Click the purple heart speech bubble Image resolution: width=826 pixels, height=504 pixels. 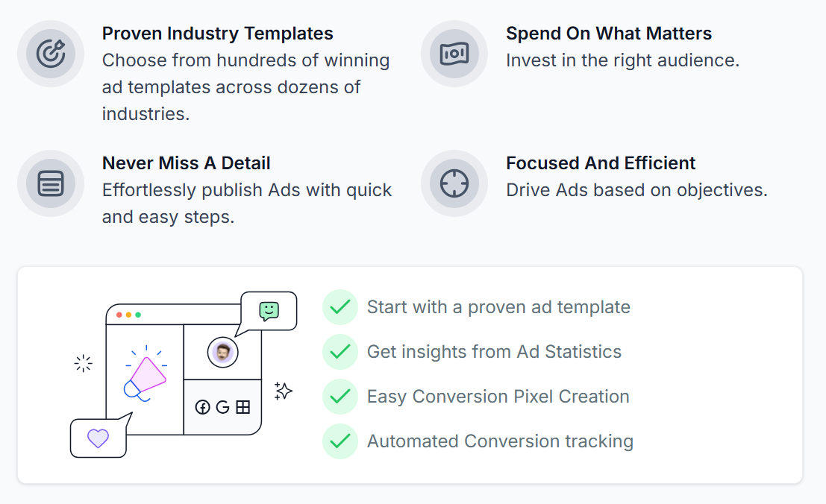98,438
